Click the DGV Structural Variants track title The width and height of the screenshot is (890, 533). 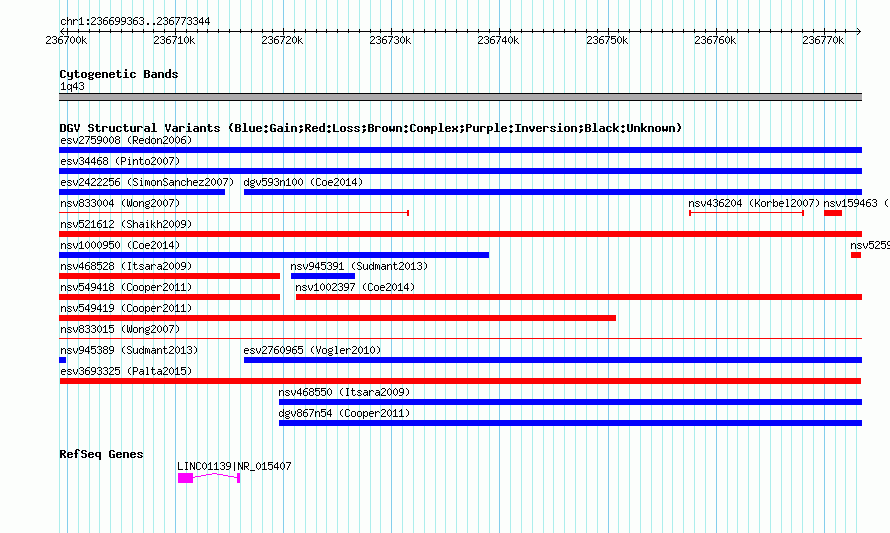371,128
